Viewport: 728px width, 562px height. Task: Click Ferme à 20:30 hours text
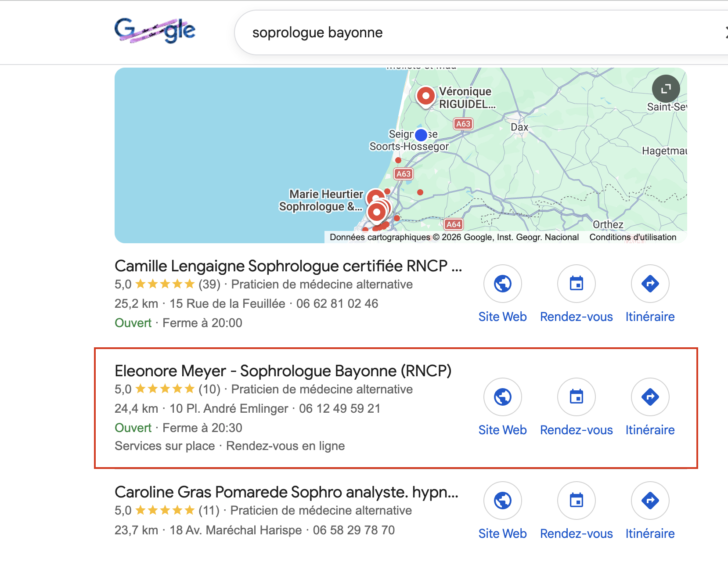click(x=202, y=428)
